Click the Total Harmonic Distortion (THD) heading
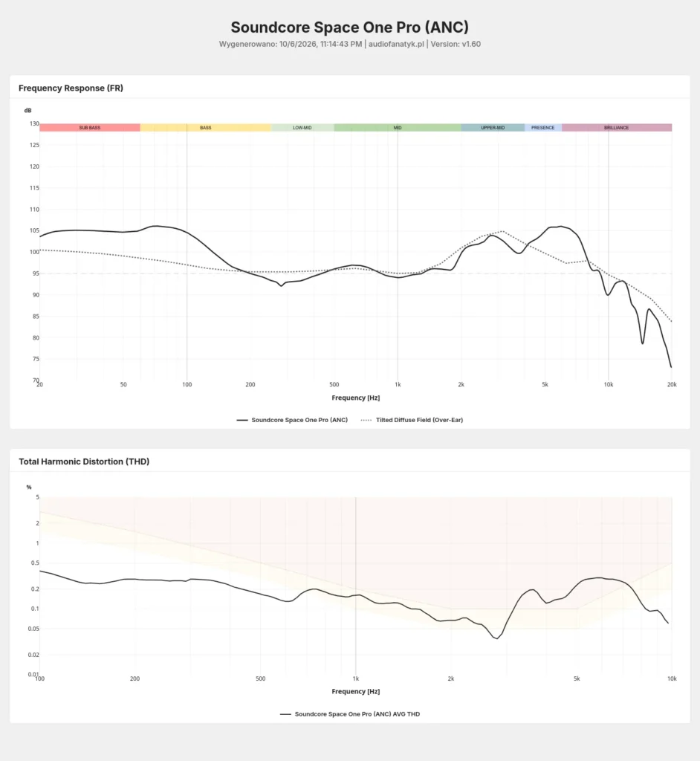Viewport: 700px width, 761px height. point(84,462)
